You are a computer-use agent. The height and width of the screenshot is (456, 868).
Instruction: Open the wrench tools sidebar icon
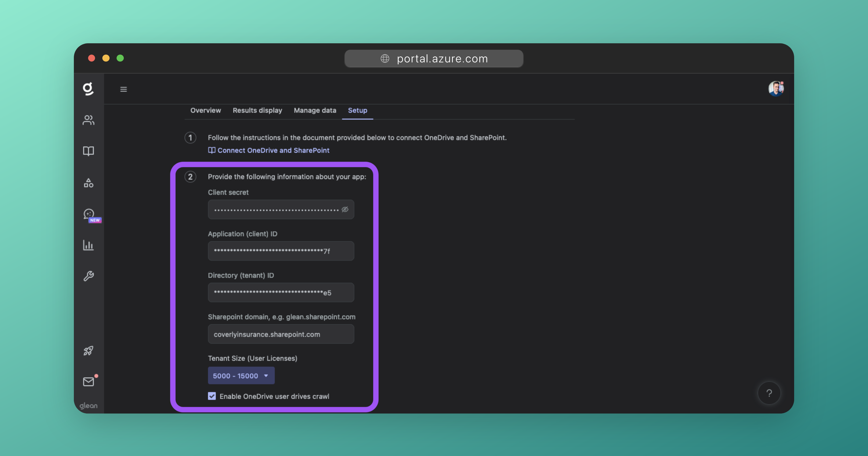click(x=88, y=276)
